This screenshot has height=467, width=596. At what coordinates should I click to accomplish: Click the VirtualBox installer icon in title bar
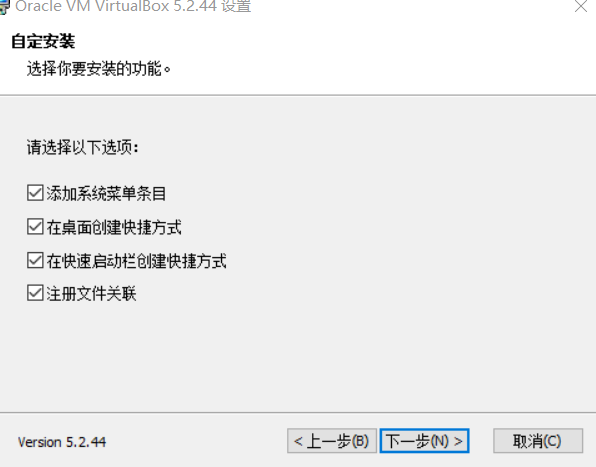[4, 7]
